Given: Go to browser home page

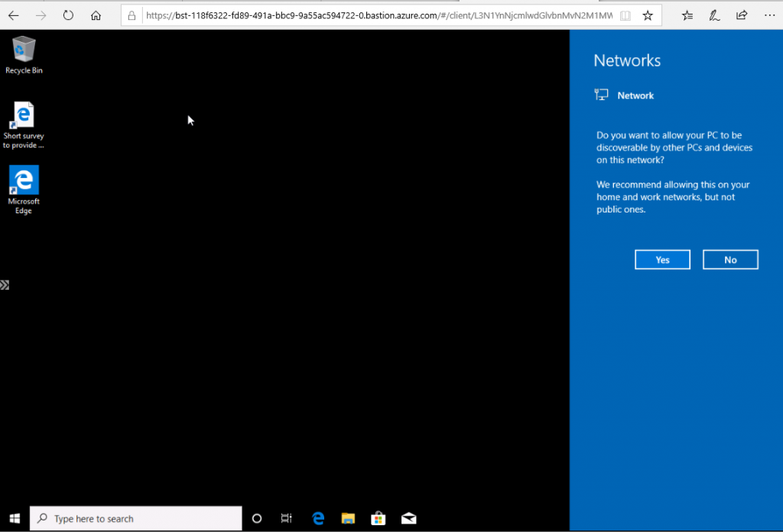Looking at the screenshot, I should pyautogui.click(x=96, y=15).
